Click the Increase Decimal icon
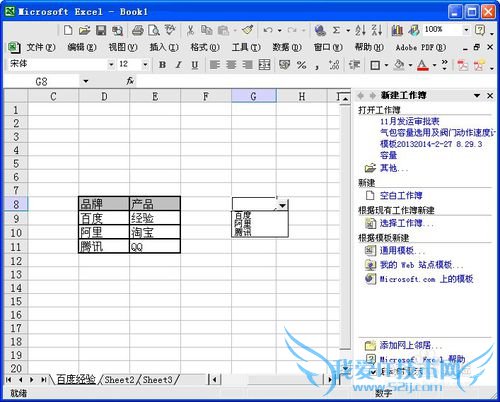 click(334, 65)
